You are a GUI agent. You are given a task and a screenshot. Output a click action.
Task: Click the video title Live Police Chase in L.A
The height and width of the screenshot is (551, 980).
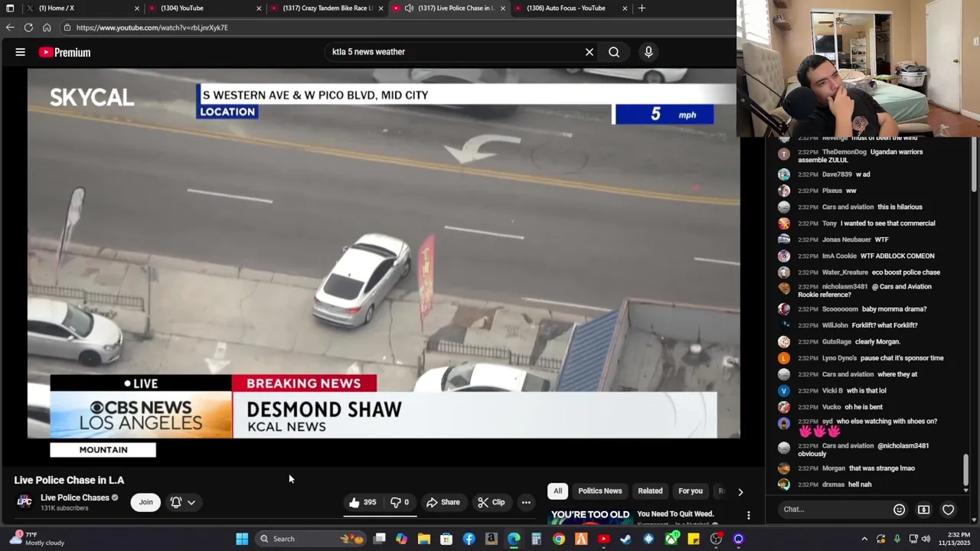69,480
